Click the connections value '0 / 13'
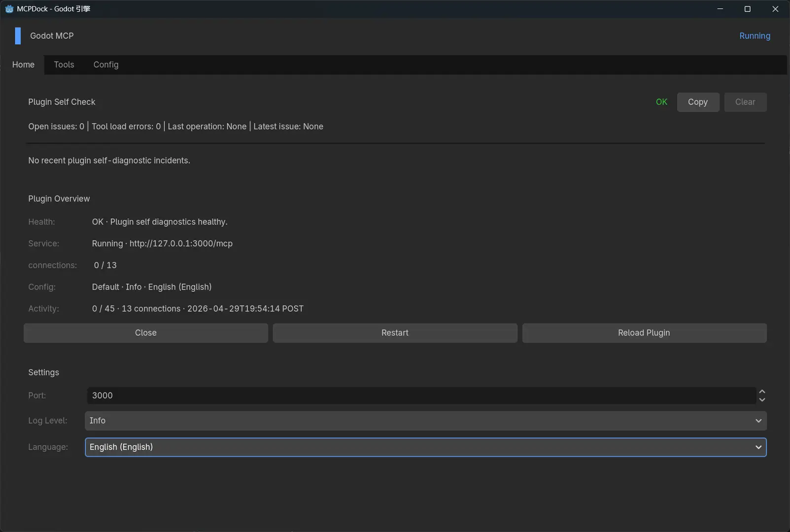790x532 pixels. 105,265
